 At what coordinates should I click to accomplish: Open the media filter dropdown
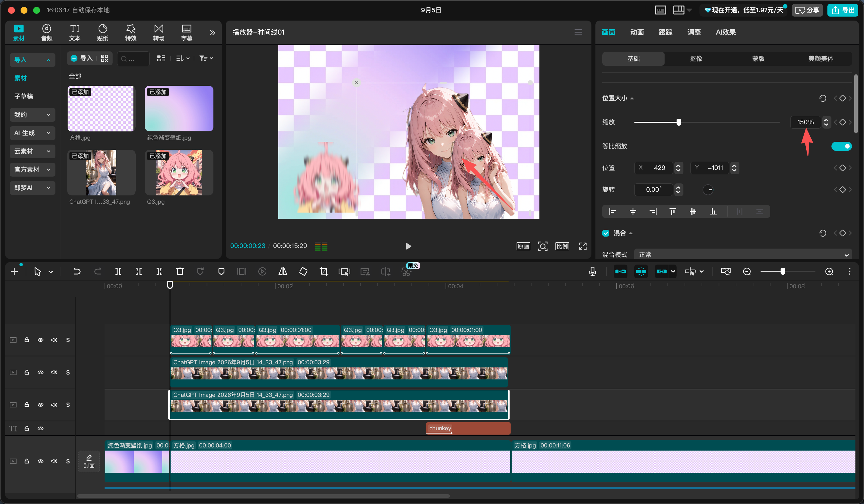[x=206, y=58]
